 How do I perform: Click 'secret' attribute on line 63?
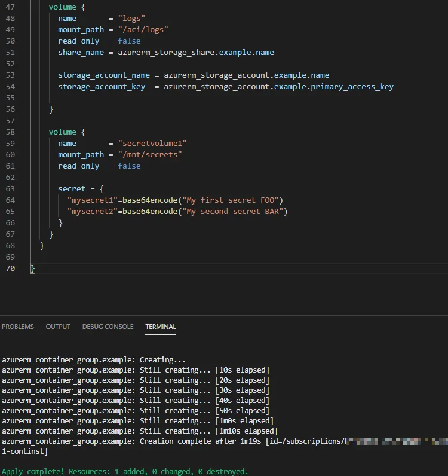point(72,189)
